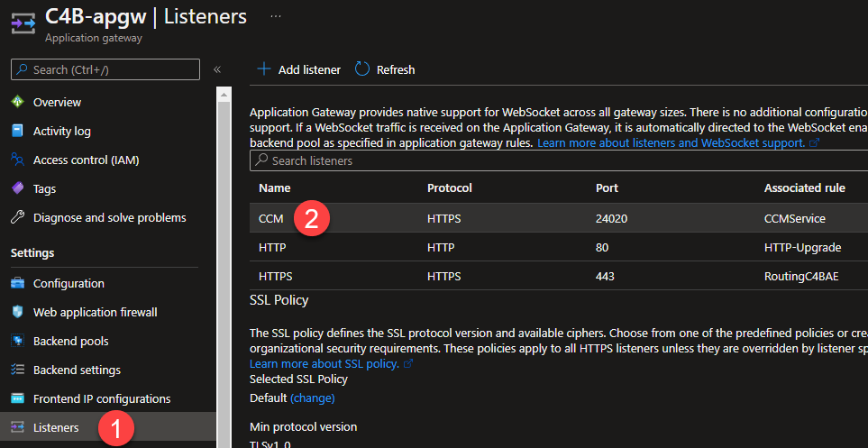Click the circular Refresh icon
This screenshot has height=448, width=868.
tap(362, 69)
